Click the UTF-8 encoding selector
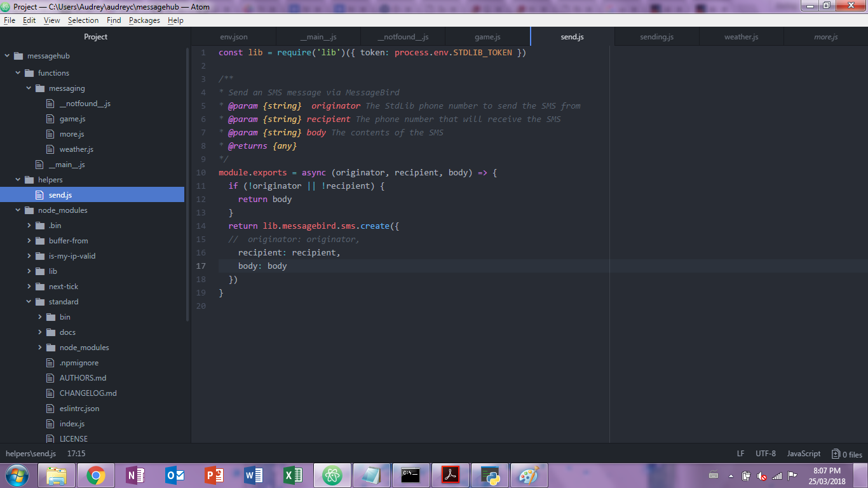Screen dimensions: 868x488 (766, 454)
